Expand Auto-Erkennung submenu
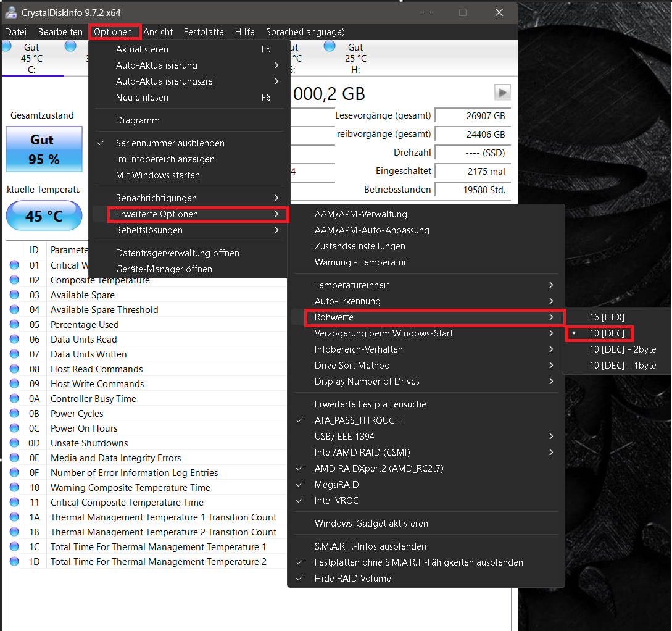 426,301
